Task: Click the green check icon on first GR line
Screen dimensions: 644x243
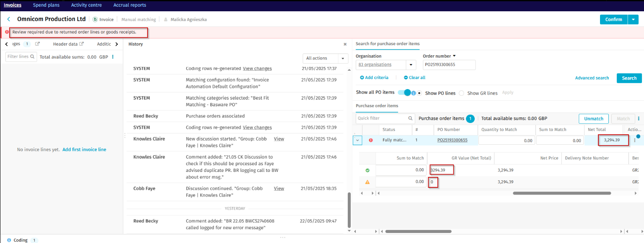Action: point(367,170)
